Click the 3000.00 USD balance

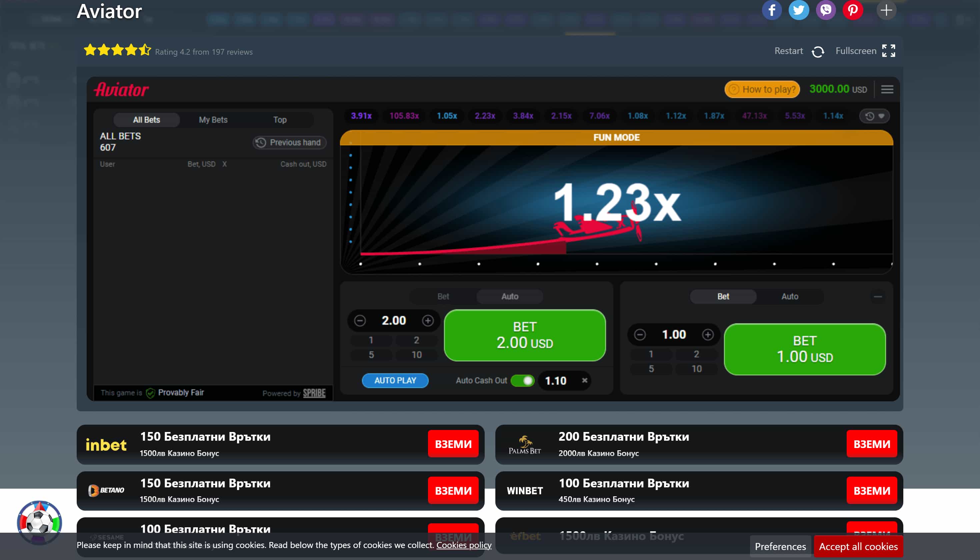click(x=838, y=89)
